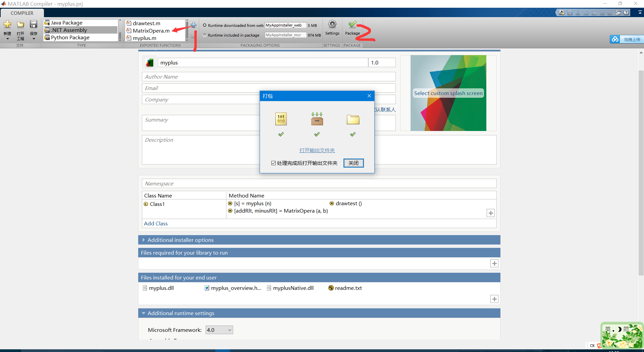Select Java Package type
This screenshot has height=352, width=644.
[x=80, y=23]
